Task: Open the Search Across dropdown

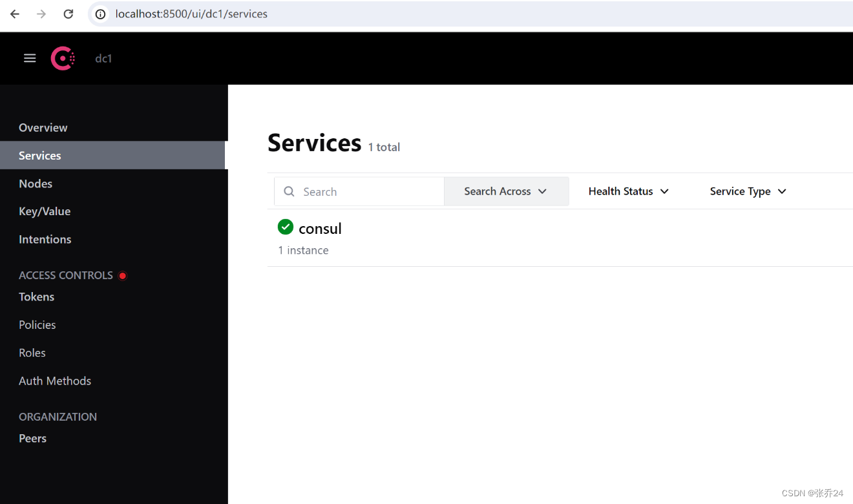Action: tap(505, 191)
